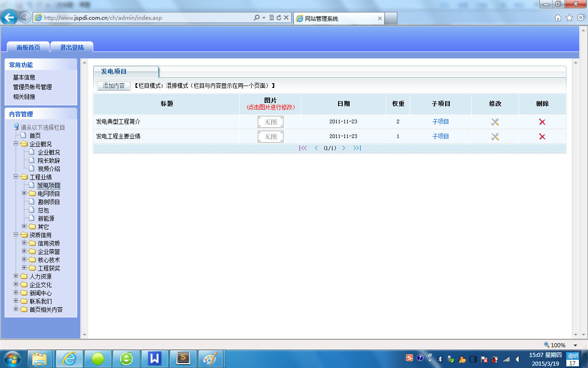Viewport: 588px width, 368px height.
Task: Jump to the last page of results
Action: pyautogui.click(x=357, y=148)
